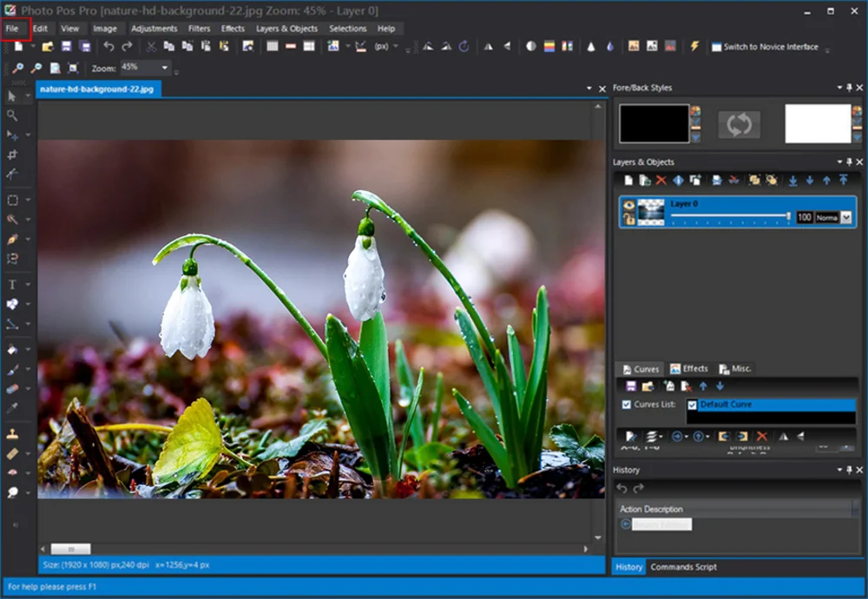Uncheck the Curves List checkbox
Image resolution: width=868 pixels, height=599 pixels.
(626, 405)
